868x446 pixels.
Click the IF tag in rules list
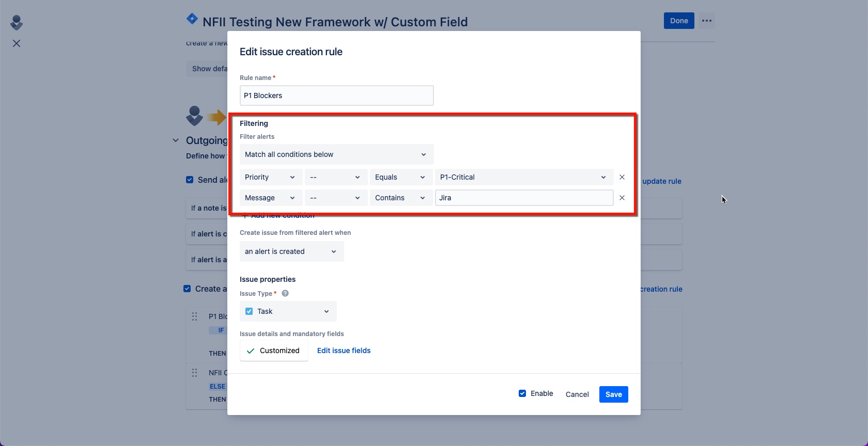tap(218, 330)
